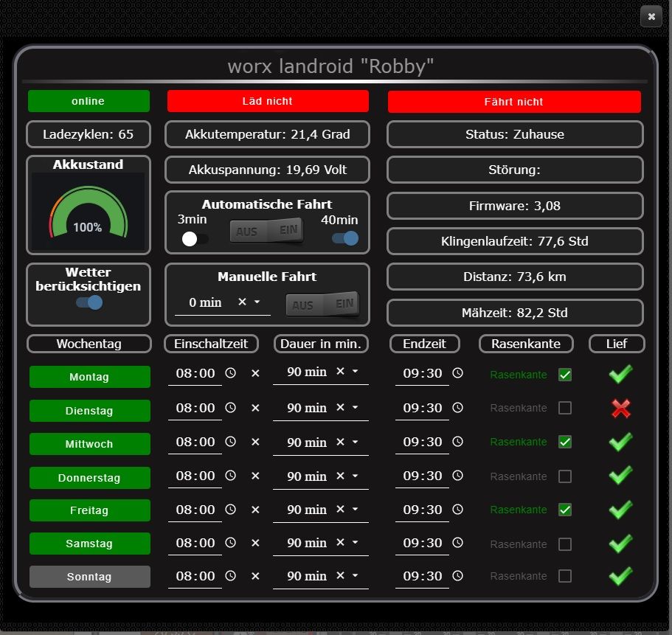Open time picker clock for Montag Einschaltzeit
This screenshot has height=635, width=672.
pyautogui.click(x=231, y=372)
